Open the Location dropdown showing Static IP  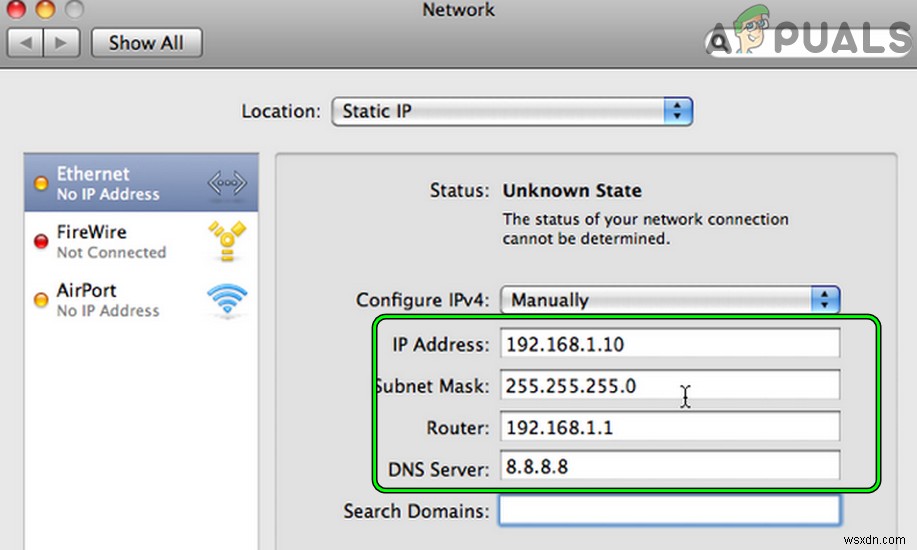coord(511,111)
